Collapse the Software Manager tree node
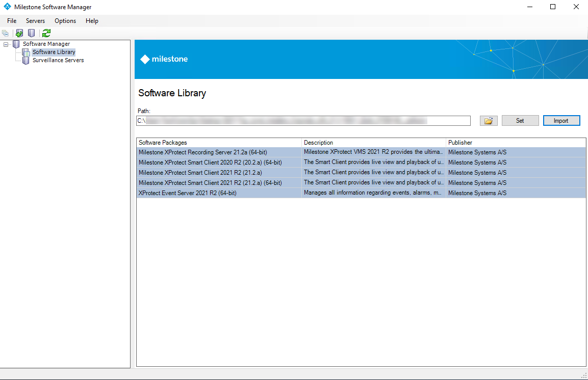Image resolution: width=588 pixels, height=380 pixels. point(6,44)
